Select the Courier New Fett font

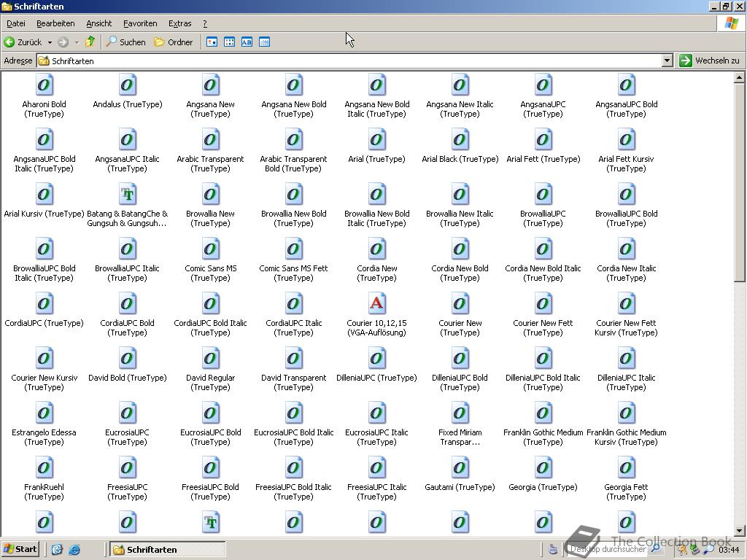543,305
